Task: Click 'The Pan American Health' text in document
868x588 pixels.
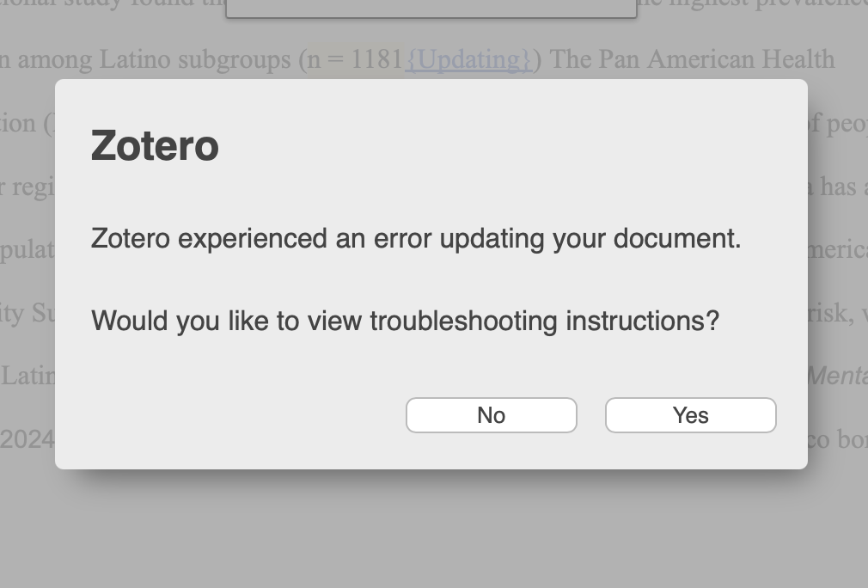Action: [692, 58]
